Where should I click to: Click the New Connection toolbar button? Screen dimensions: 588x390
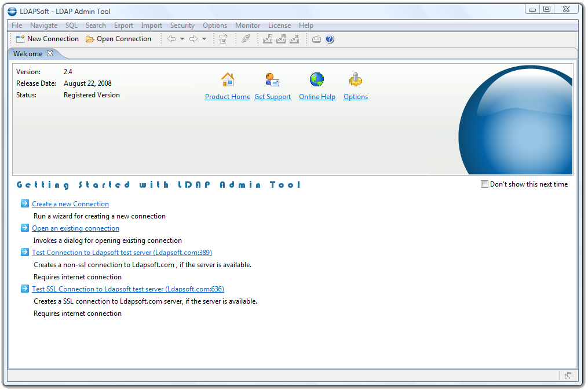click(x=48, y=39)
